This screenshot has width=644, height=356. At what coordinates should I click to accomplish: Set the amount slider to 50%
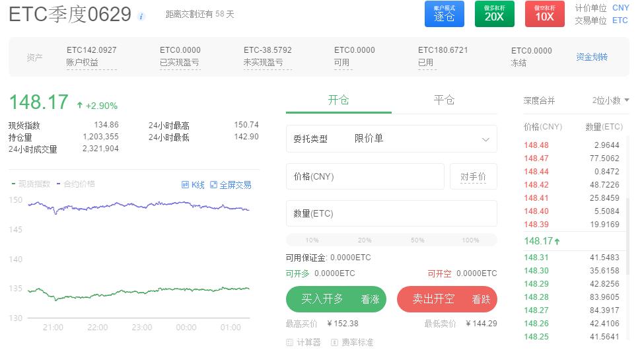point(417,240)
